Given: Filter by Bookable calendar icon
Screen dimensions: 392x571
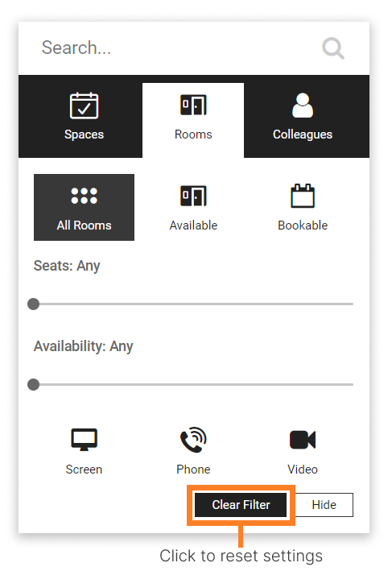Looking at the screenshot, I should click(303, 196).
